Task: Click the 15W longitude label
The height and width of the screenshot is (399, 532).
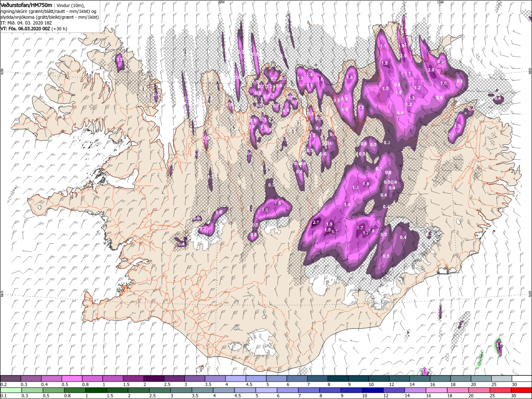Action: 440,2
